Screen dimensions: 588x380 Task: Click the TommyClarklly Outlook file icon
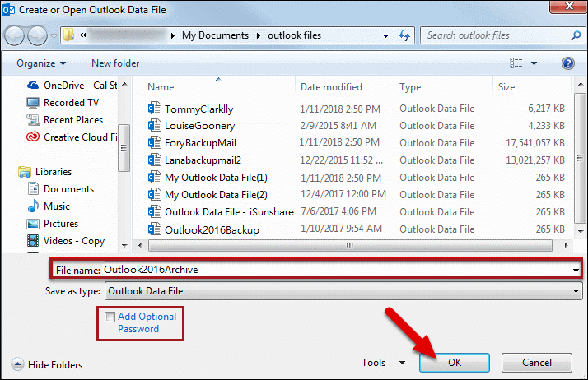(x=155, y=109)
